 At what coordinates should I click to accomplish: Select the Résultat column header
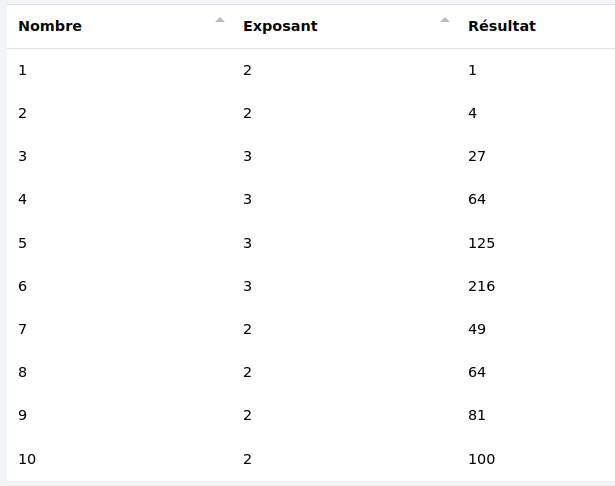pos(502,27)
